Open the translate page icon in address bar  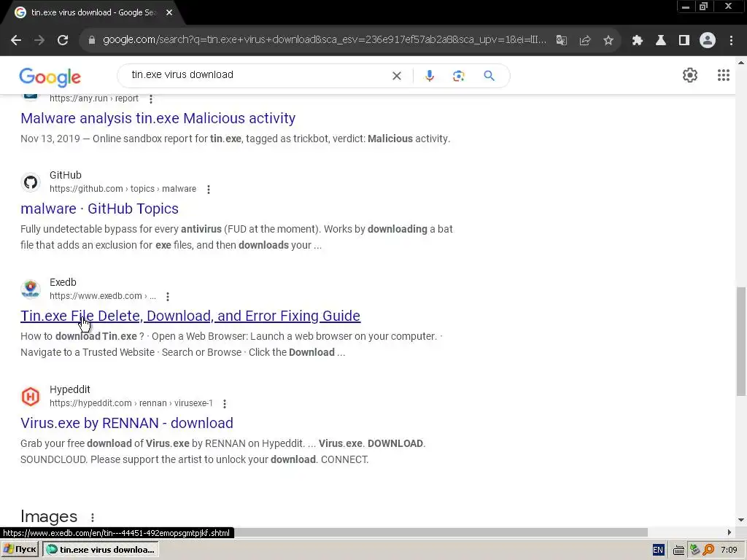pos(562,41)
